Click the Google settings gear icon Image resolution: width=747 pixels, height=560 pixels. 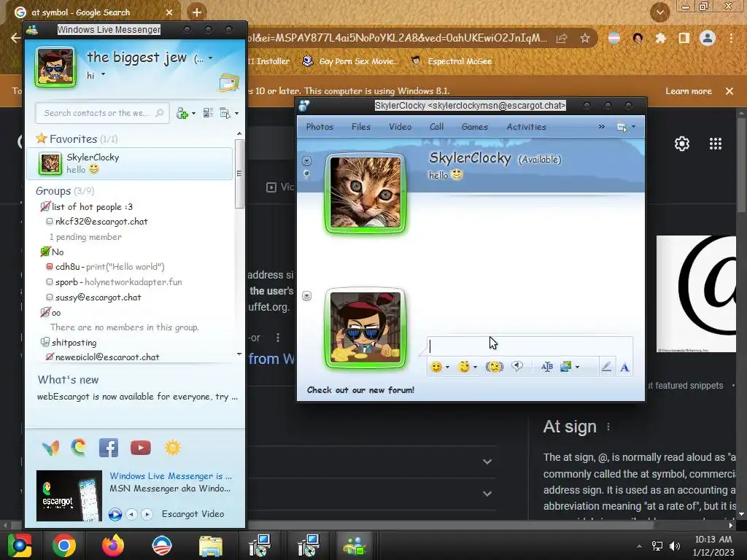point(682,144)
